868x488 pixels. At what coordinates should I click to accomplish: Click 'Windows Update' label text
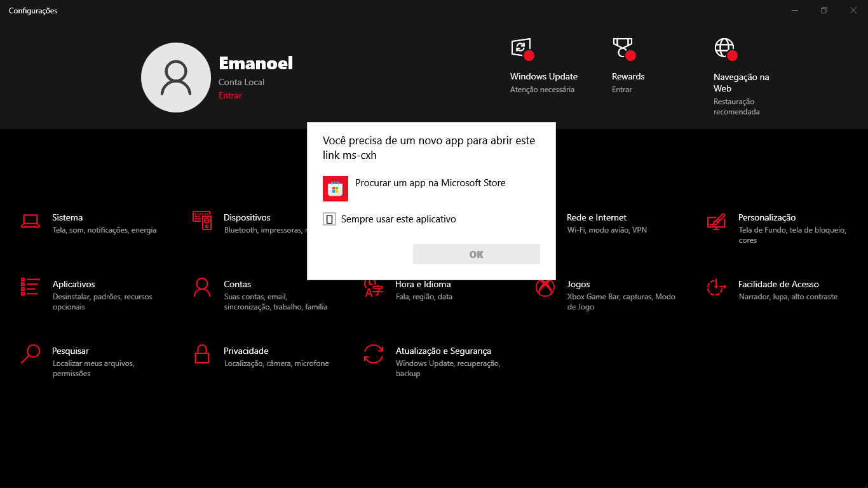point(544,76)
